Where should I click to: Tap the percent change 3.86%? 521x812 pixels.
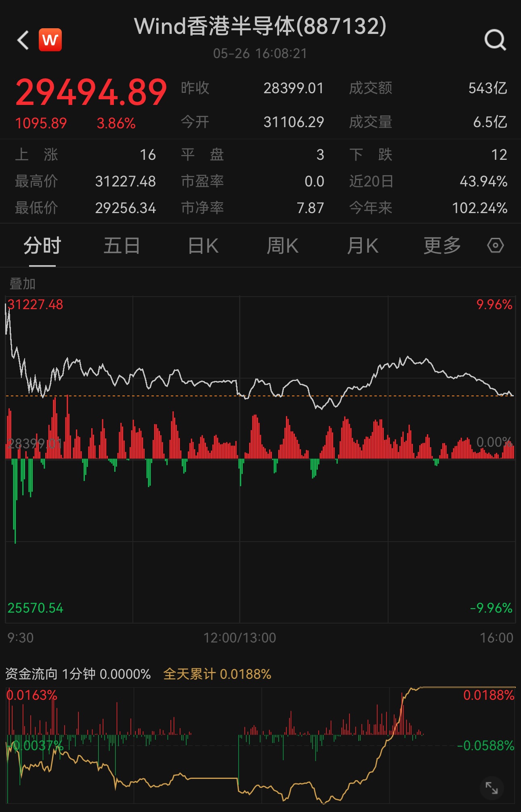116,123
